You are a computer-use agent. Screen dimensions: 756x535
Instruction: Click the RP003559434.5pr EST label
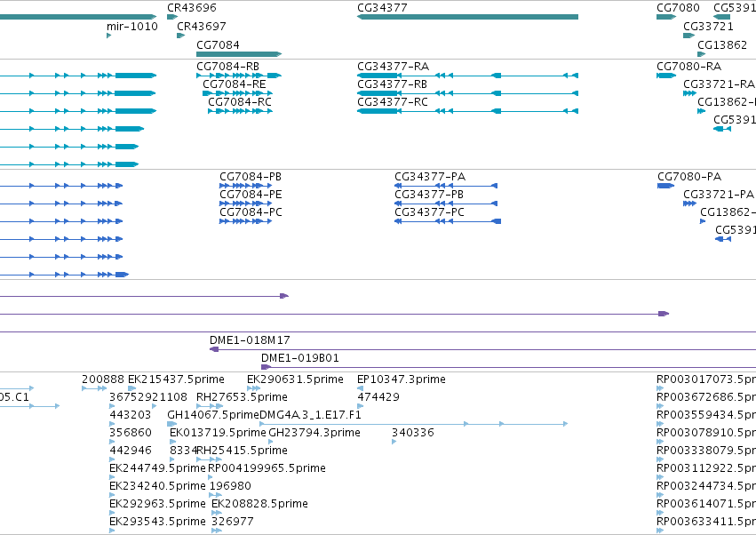click(706, 415)
